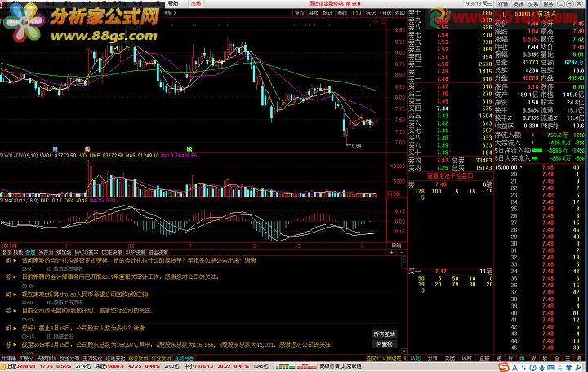Click the 问董秘 button

coord(385,344)
